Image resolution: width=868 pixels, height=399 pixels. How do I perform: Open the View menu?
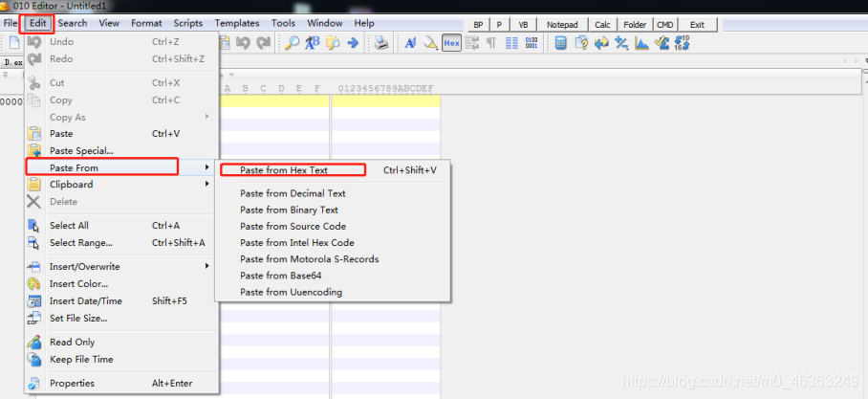109,23
